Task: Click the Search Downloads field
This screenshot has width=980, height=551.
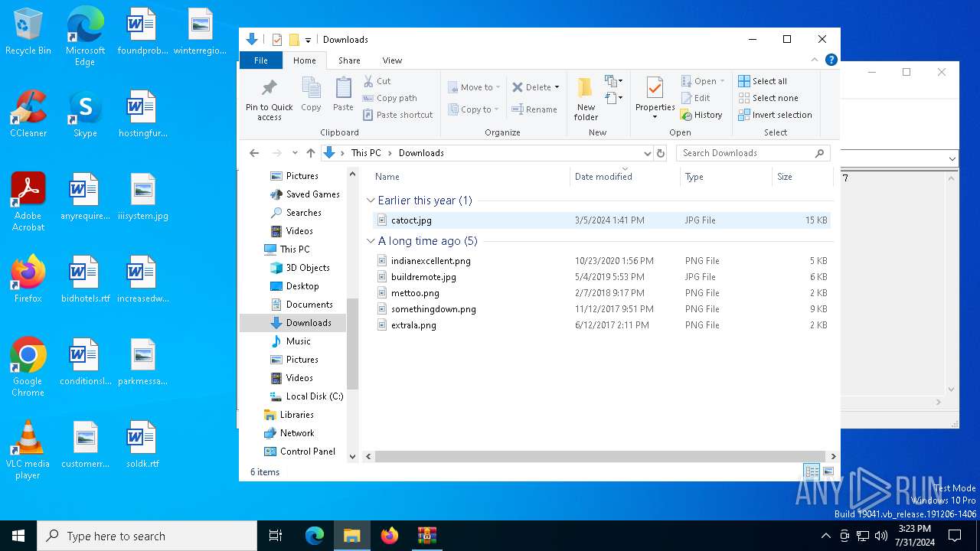Action: pos(753,153)
